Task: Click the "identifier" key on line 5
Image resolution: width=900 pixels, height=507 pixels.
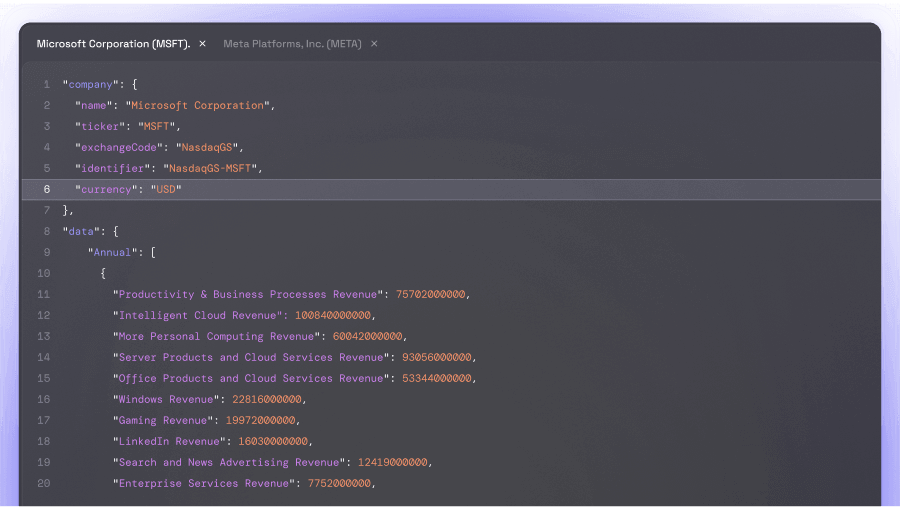Action: [112, 168]
